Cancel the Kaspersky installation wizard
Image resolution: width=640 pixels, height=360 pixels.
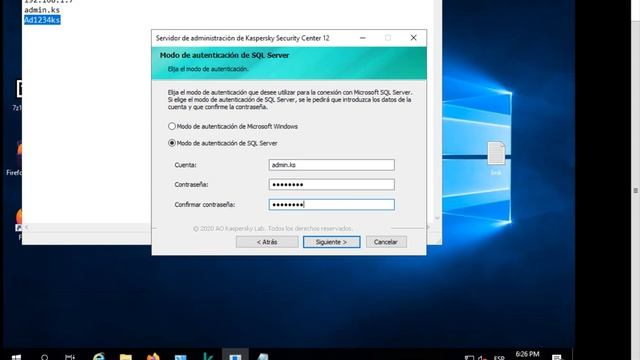[x=386, y=242]
